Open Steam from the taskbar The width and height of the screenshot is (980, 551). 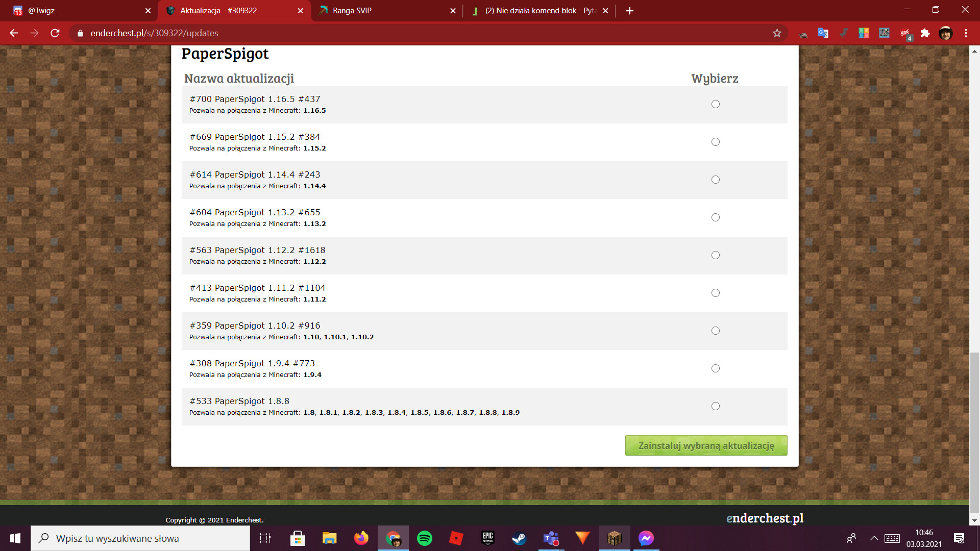[x=519, y=538]
